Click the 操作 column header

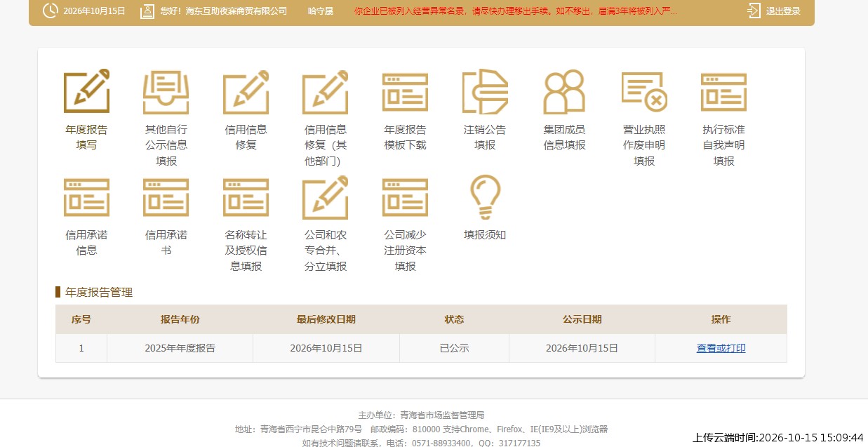tap(721, 319)
